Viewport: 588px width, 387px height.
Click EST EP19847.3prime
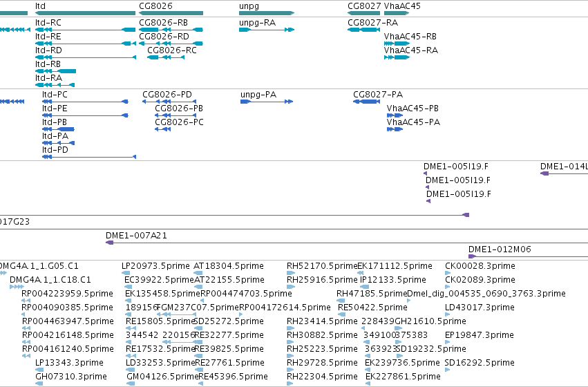[x=480, y=335]
